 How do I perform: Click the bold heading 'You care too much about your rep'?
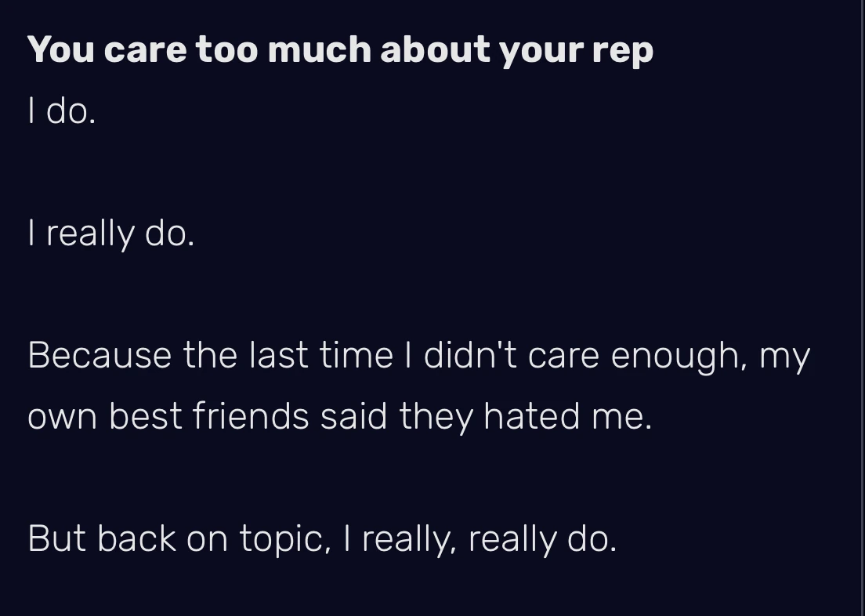339,50
